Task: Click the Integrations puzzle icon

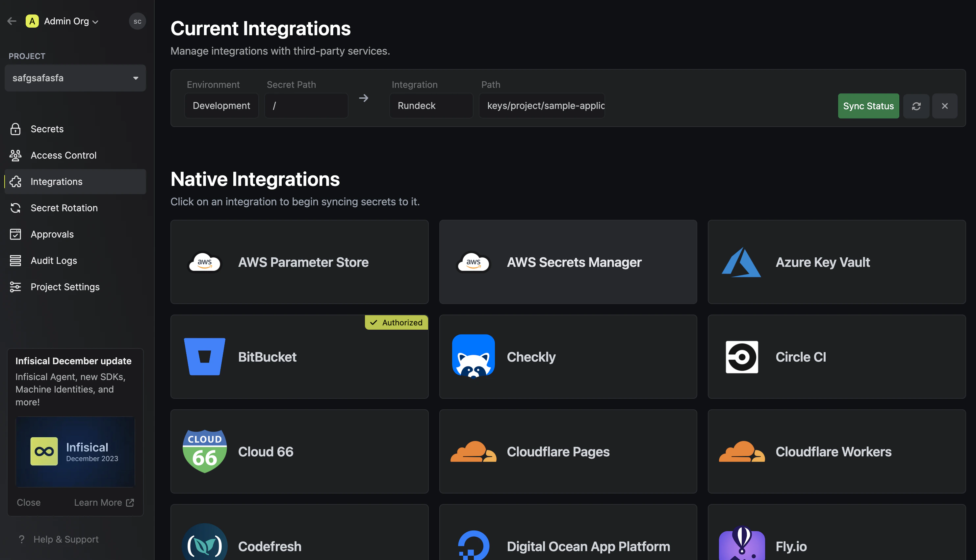Action: pyautogui.click(x=15, y=182)
